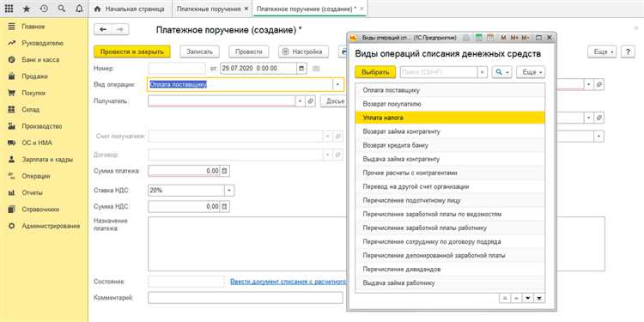
Task: Click the Назначение платежа text area
Action: pyautogui.click(x=246, y=244)
